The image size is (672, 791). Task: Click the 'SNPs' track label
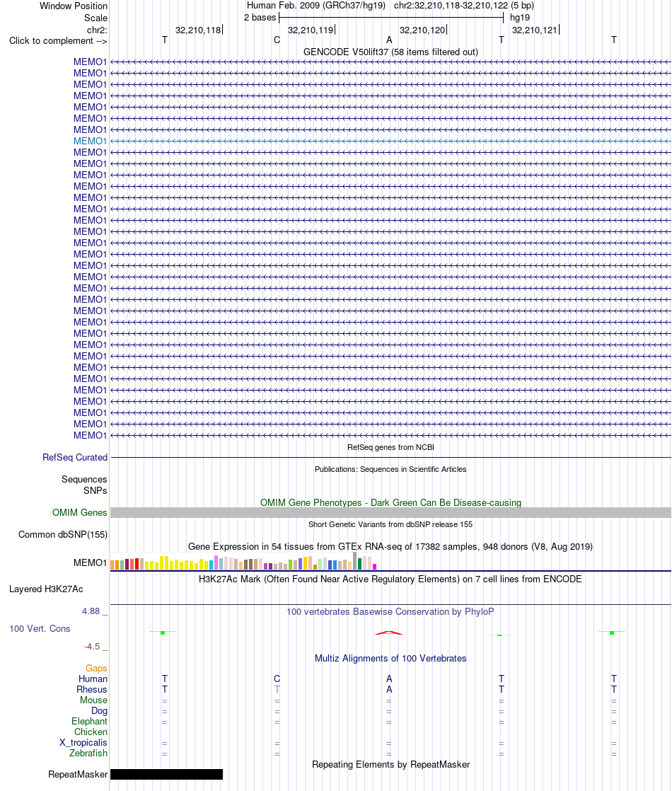[95, 491]
